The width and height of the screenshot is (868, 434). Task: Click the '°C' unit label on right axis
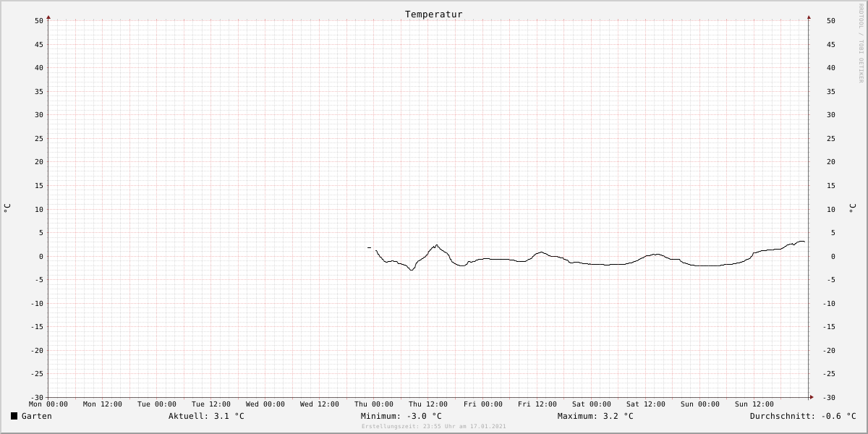click(852, 208)
